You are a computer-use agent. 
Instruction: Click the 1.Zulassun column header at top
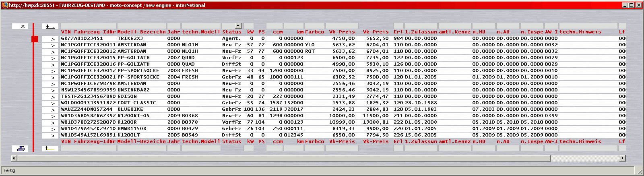[421, 32]
